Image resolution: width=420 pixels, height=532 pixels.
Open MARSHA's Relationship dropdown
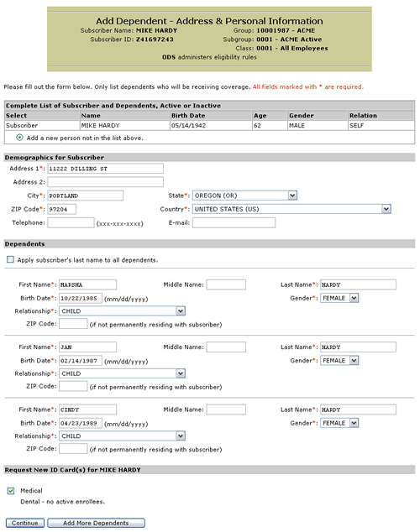(x=123, y=310)
